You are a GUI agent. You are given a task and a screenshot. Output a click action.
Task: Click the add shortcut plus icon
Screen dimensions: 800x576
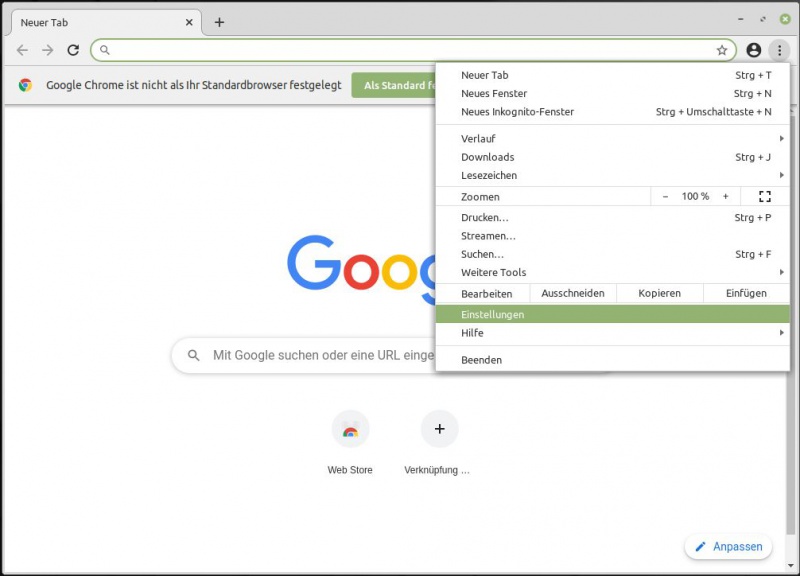pos(439,429)
